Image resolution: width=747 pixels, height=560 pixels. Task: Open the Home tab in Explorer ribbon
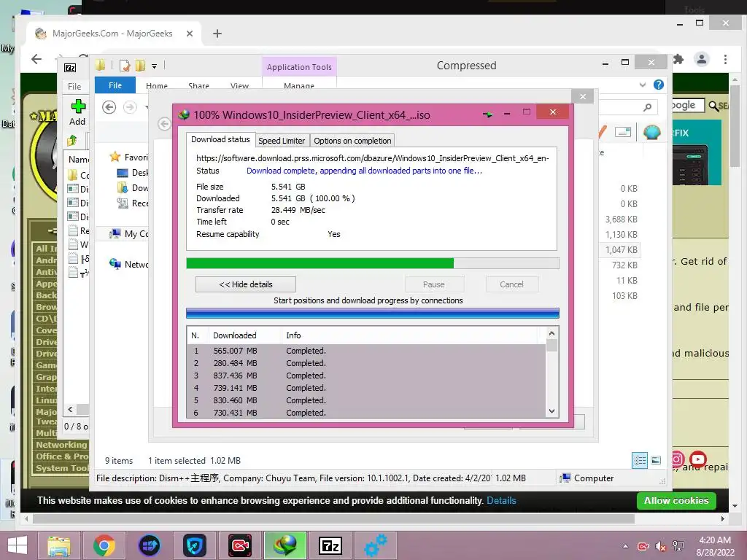coord(157,86)
